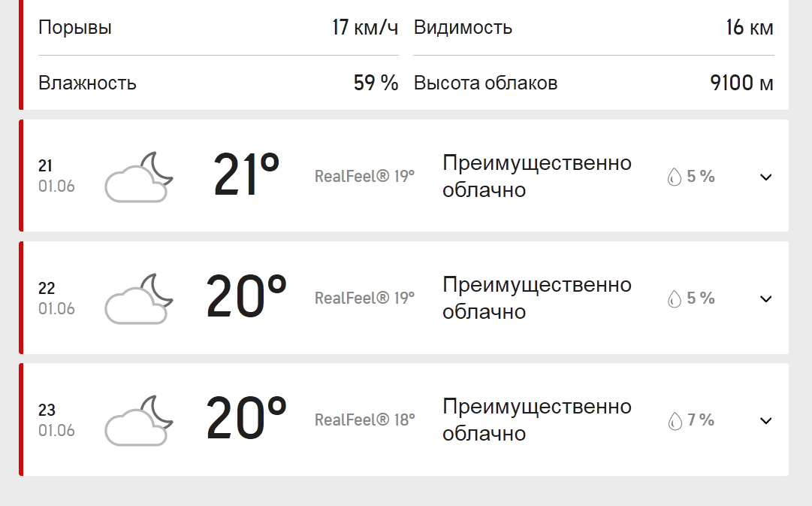This screenshot has width=812, height=506.
Task: Click the 20° temperature at hour 23
Action: pyautogui.click(x=246, y=420)
